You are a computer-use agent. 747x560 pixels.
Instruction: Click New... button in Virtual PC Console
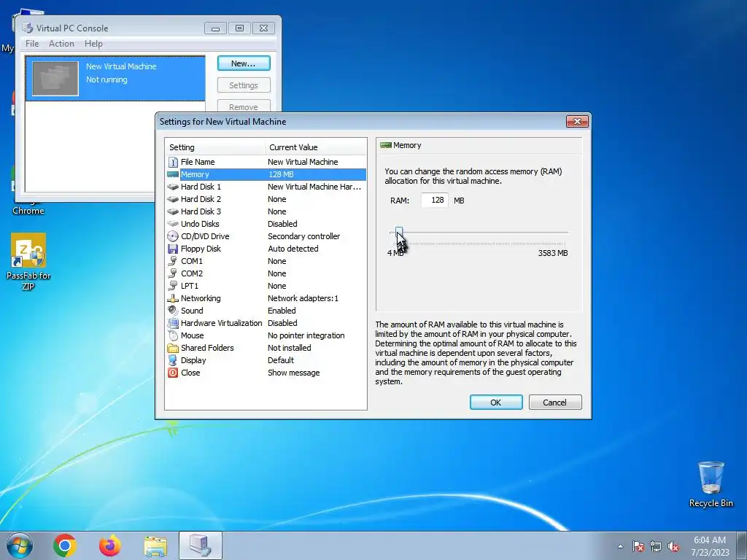tap(244, 63)
